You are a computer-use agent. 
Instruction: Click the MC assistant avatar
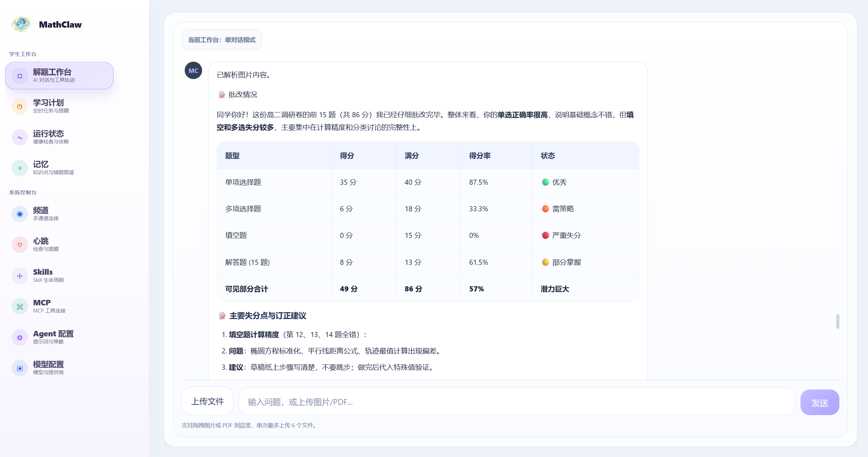pos(193,71)
